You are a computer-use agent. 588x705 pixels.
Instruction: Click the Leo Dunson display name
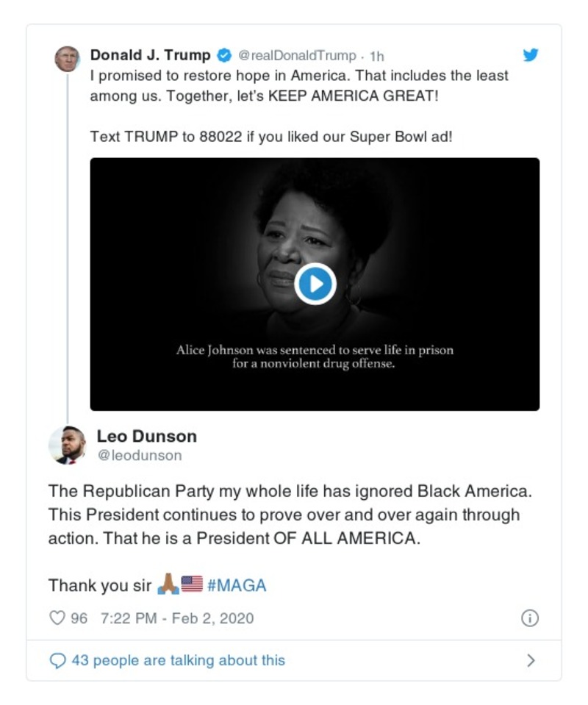click(146, 436)
